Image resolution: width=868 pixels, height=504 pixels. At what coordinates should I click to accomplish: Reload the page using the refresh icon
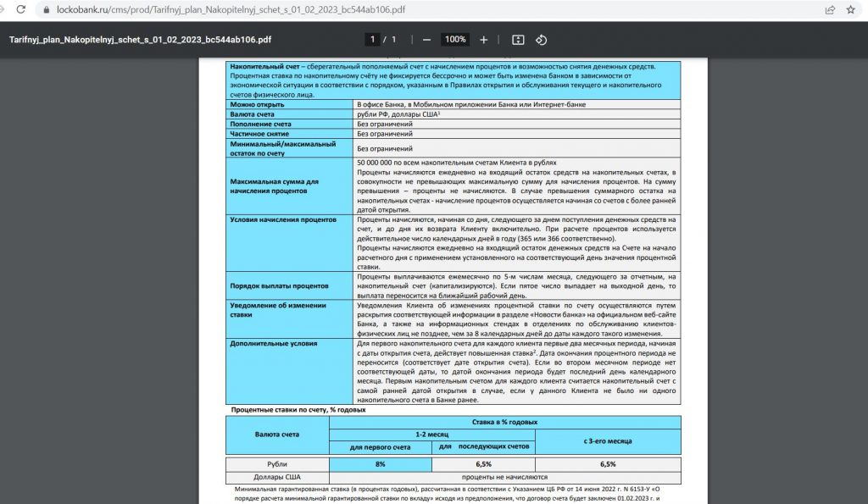(11, 10)
